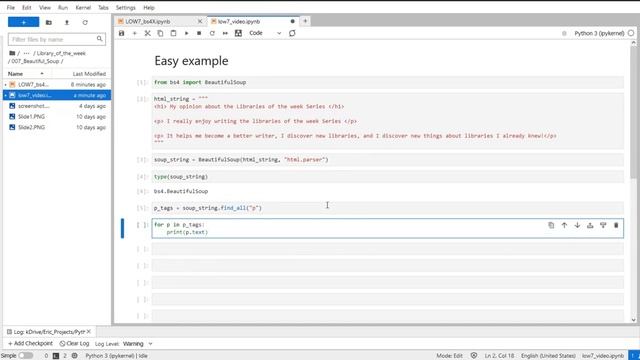Open a new tab with the plus button
The height and width of the screenshot is (360, 640).
(305, 21)
